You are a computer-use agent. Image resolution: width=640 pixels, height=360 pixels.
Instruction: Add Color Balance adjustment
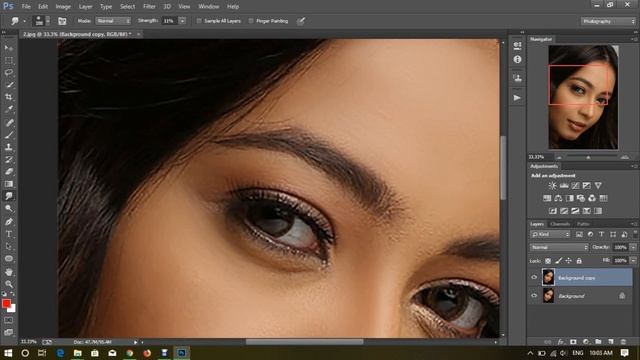coord(558,198)
